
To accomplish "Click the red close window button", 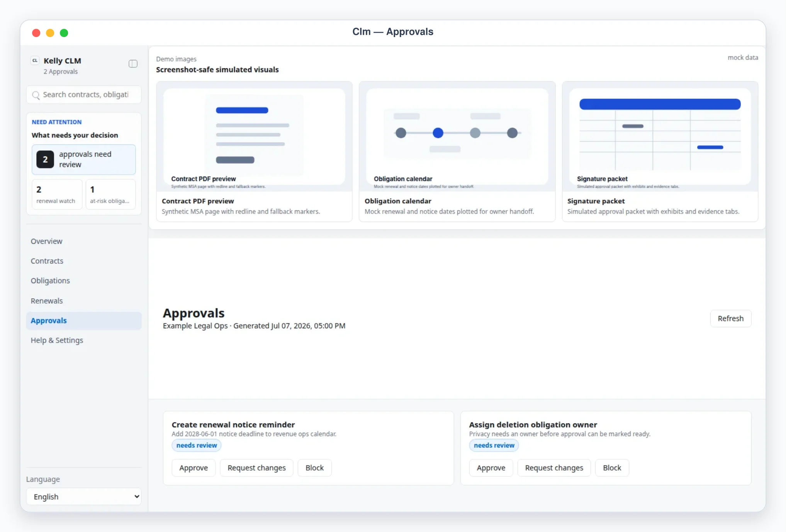I will [36, 33].
